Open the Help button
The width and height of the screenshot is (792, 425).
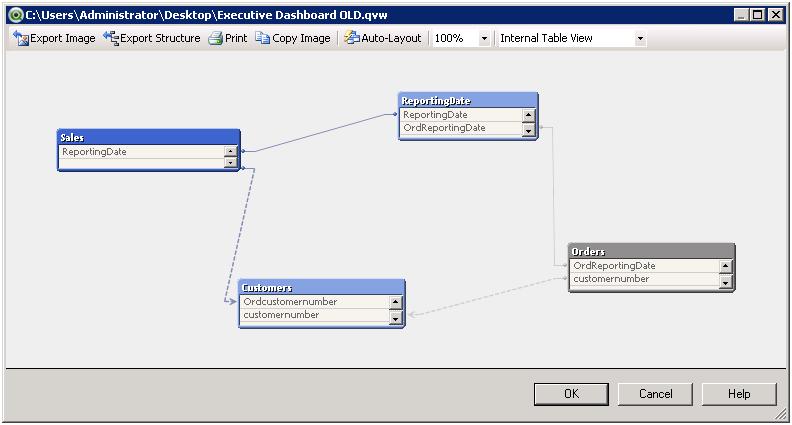739,394
